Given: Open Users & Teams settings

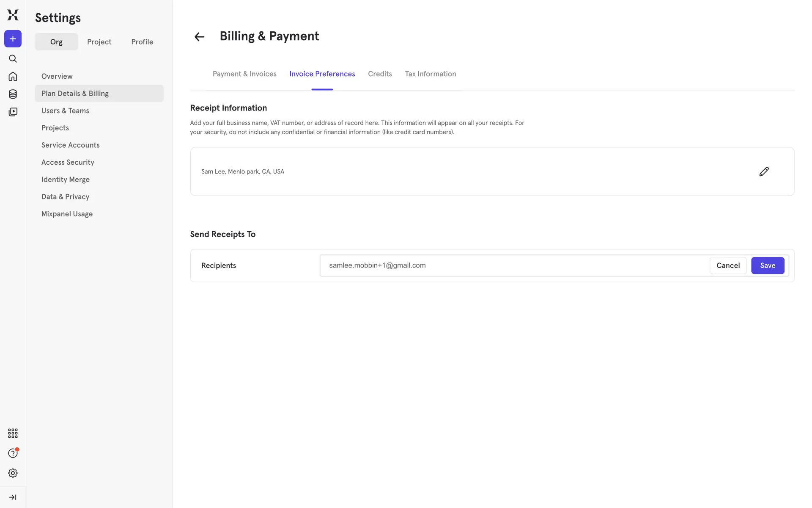Looking at the screenshot, I should pyautogui.click(x=65, y=110).
